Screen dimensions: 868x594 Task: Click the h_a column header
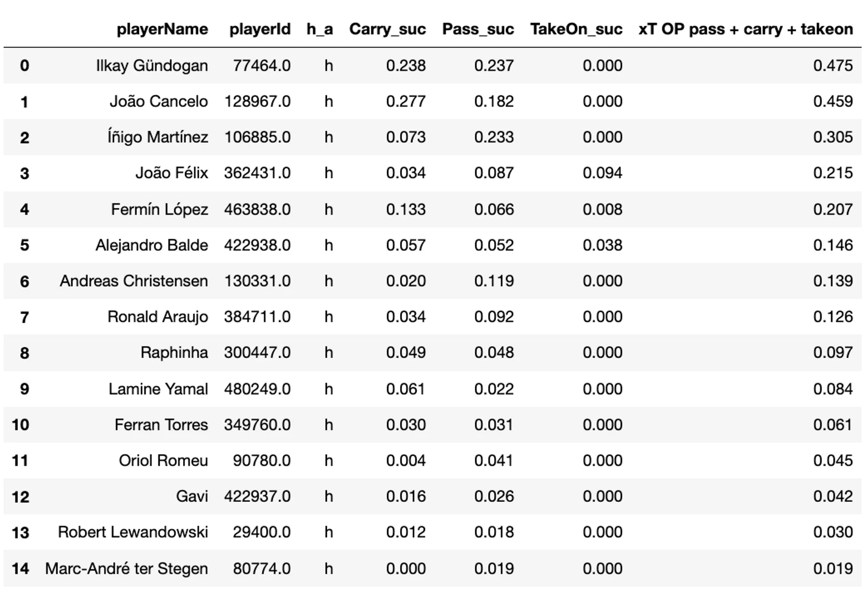click(x=319, y=29)
